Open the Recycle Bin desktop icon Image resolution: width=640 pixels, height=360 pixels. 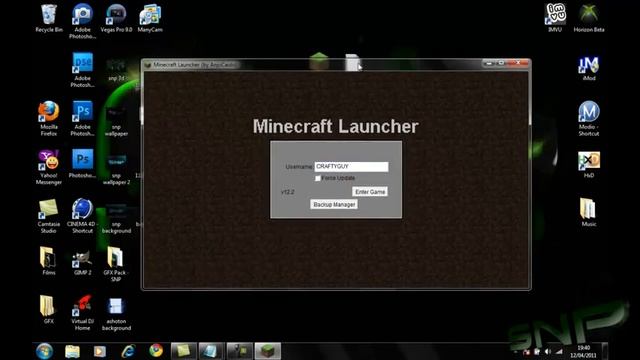(x=49, y=18)
